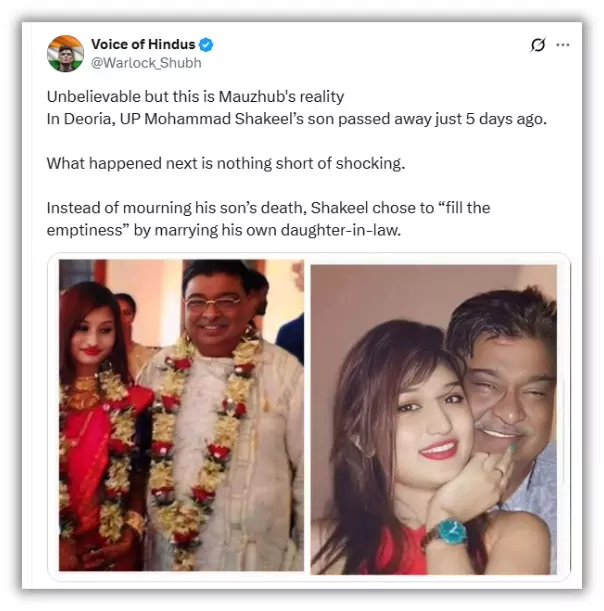The image size is (604, 611).
Task: Click the line 'Unbelievable but this is Mauzhub's reality'
Action: [195, 96]
